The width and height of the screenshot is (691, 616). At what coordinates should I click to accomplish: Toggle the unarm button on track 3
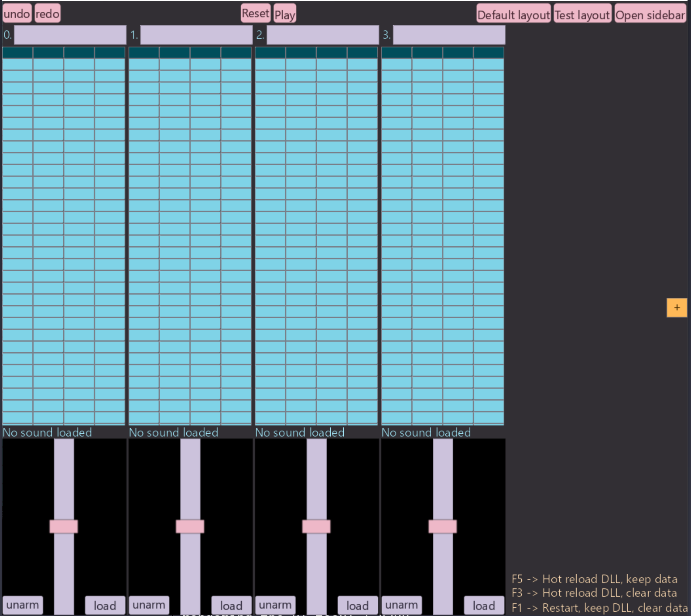pos(401,605)
